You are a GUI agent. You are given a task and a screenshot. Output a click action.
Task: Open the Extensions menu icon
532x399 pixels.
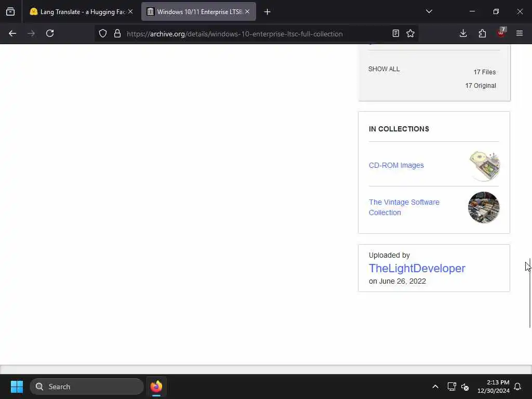[482, 34]
